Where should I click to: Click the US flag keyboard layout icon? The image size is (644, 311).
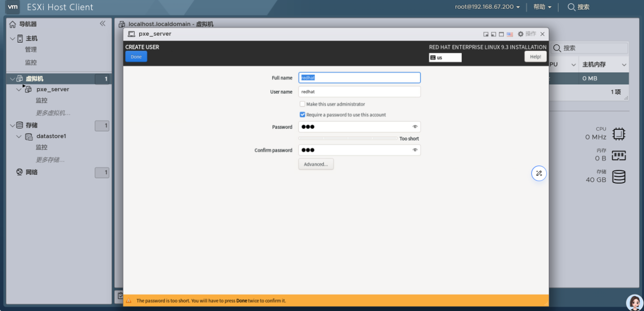point(510,34)
